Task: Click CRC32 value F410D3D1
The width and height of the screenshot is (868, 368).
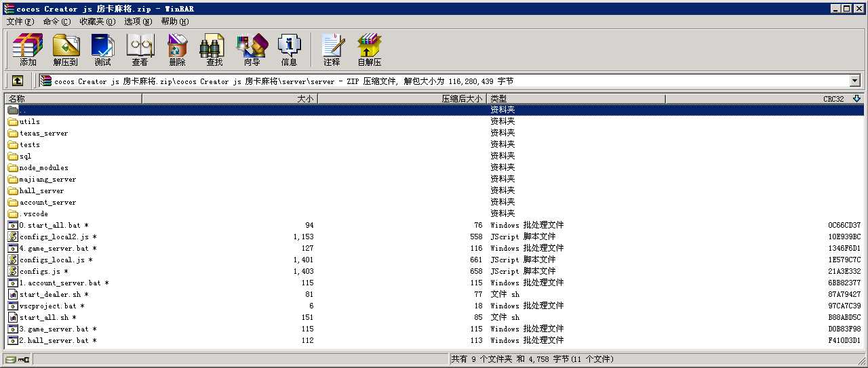Action: (844, 341)
